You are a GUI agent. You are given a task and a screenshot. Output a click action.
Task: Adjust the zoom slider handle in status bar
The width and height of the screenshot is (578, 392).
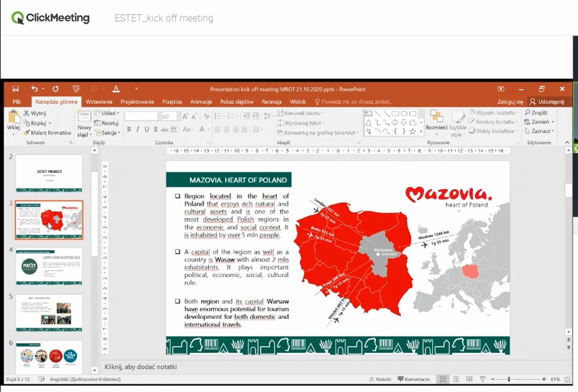tap(509, 379)
